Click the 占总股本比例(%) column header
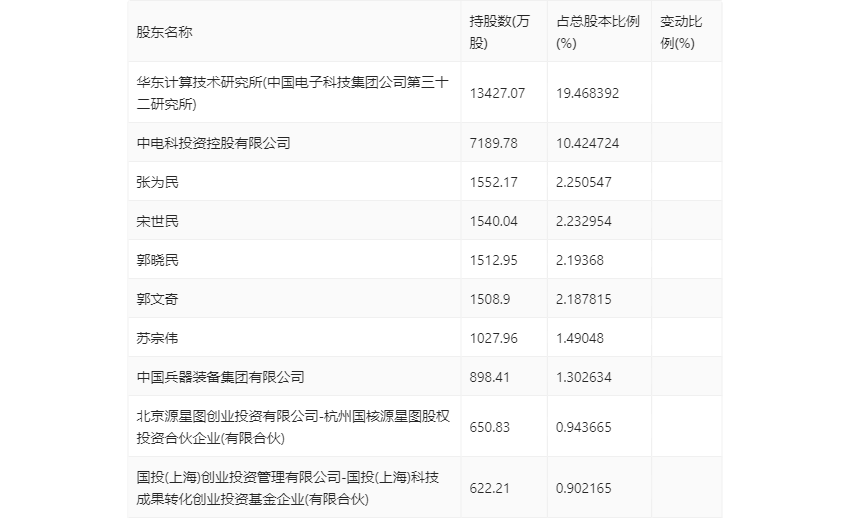The width and height of the screenshot is (850, 518). [598, 32]
